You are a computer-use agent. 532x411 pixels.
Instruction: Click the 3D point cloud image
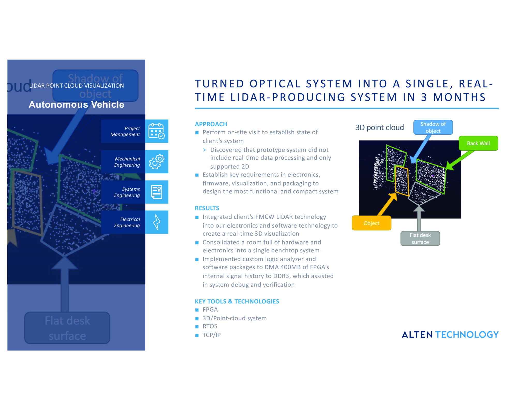410,180
